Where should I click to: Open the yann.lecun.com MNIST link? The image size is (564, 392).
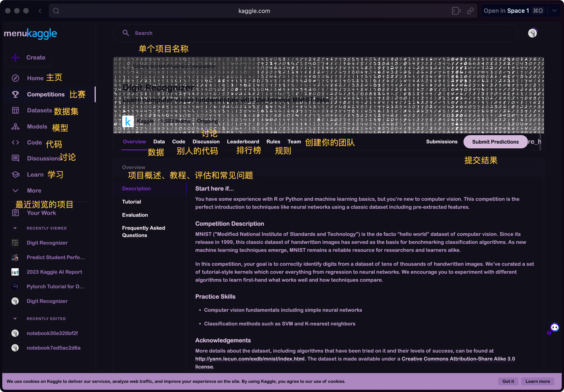point(250,359)
